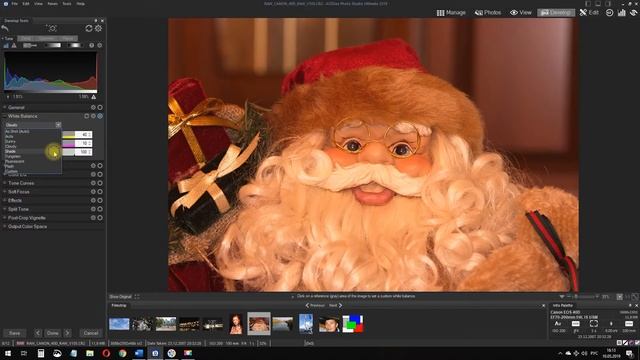Viewport: 640px width, 360px height.
Task: Click Previous in the filmstrip header
Action: click(315, 305)
